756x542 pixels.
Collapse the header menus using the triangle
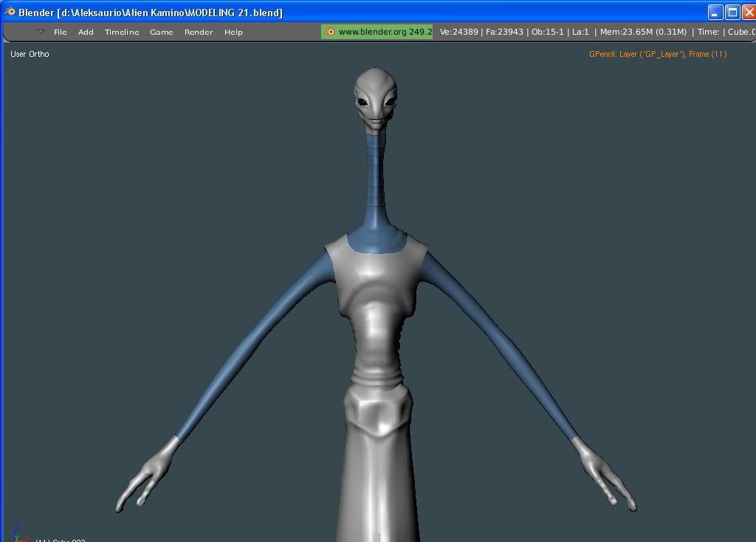coord(41,32)
